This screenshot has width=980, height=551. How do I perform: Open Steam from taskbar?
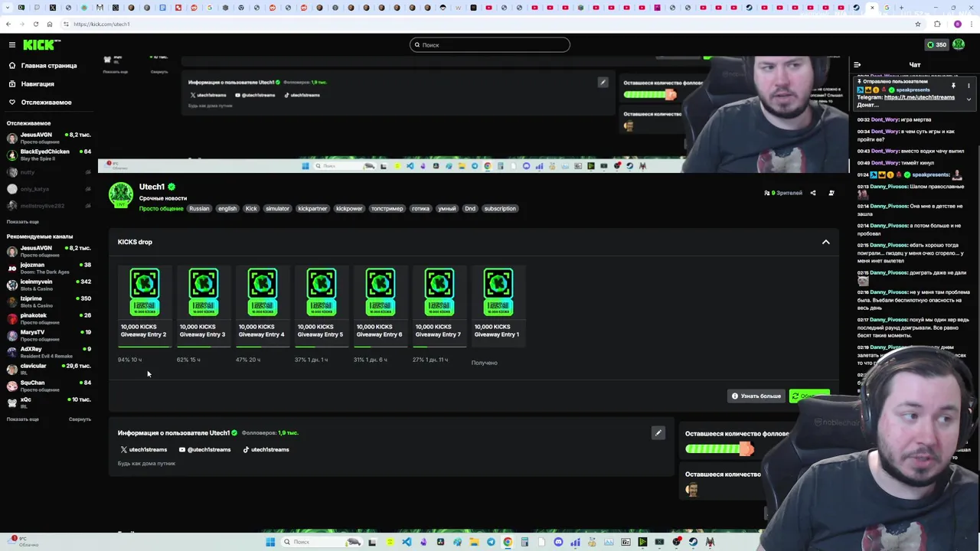coord(693,542)
